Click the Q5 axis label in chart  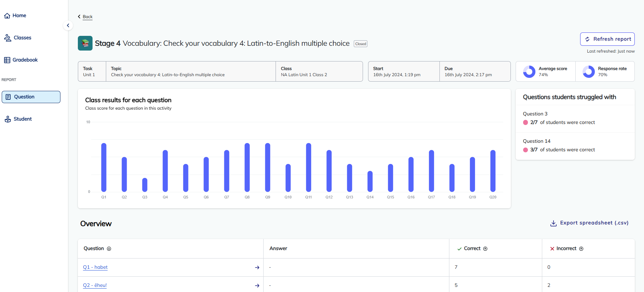186,197
